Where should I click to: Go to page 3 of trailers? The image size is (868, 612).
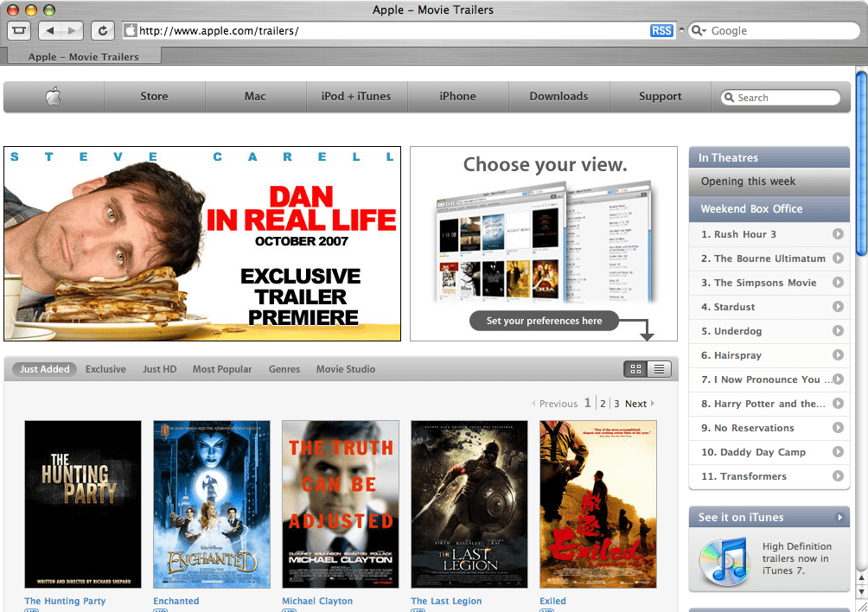(x=616, y=404)
